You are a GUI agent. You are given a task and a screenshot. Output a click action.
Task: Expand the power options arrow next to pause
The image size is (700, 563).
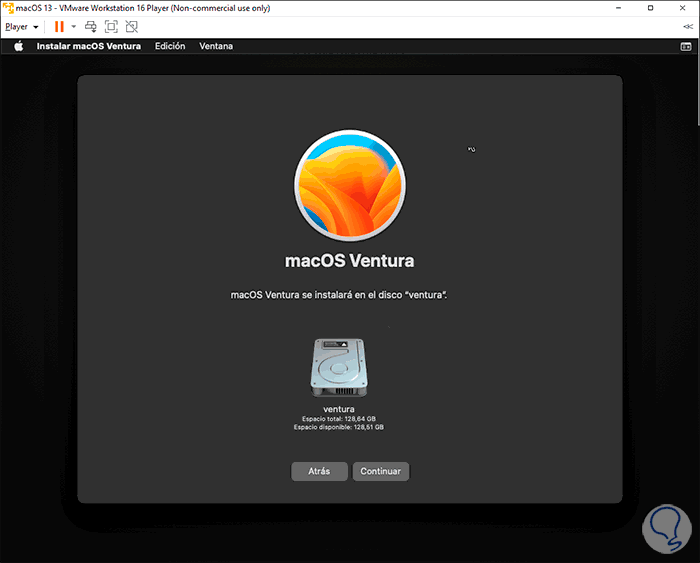74,27
